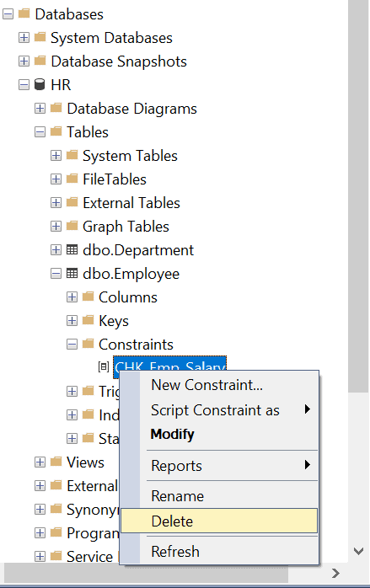Viewport: 370px width, 588px height.
Task: Select the External Tables tree item
Action: point(131,203)
